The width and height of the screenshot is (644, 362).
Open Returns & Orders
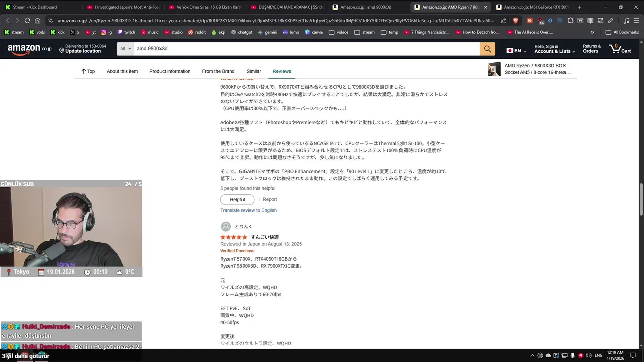coord(592,49)
